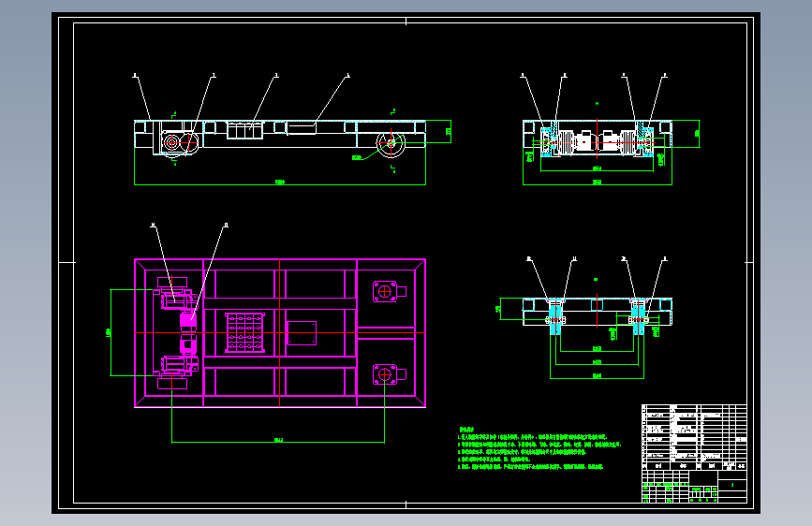812x526 pixels.
Task: Click the battery grid box inside the magenta plan view
Action: 245,332
